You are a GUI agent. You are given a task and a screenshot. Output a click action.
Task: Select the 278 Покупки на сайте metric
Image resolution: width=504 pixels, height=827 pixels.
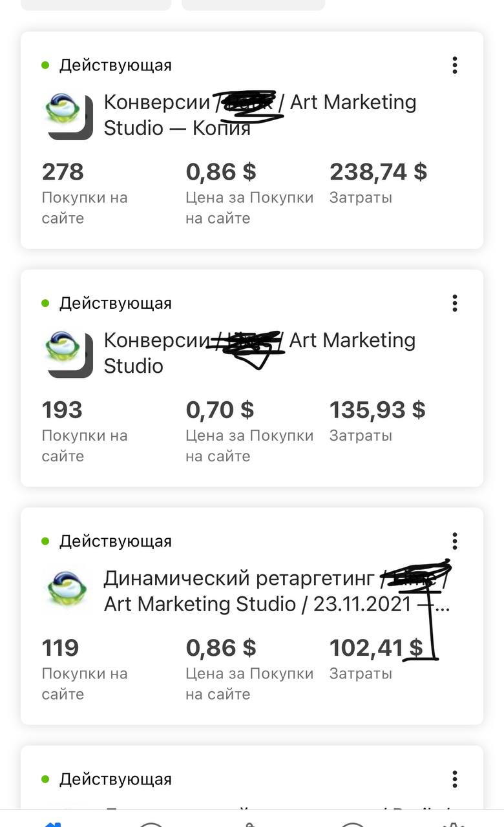point(85,193)
